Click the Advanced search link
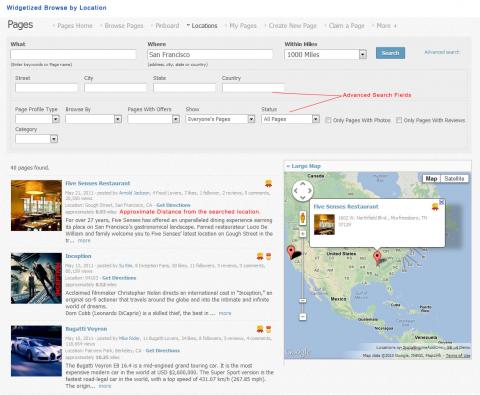Screen dimensions: 480x395 (x=442, y=52)
